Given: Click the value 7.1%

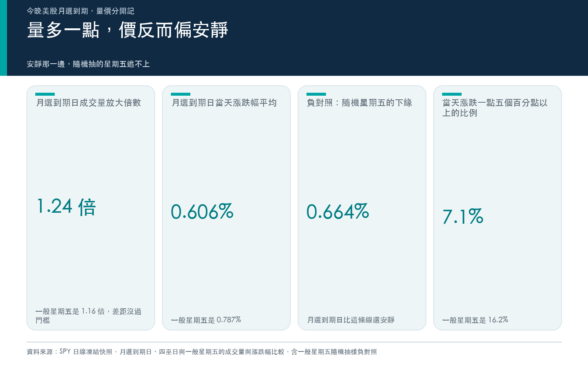Looking at the screenshot, I should [x=463, y=216].
